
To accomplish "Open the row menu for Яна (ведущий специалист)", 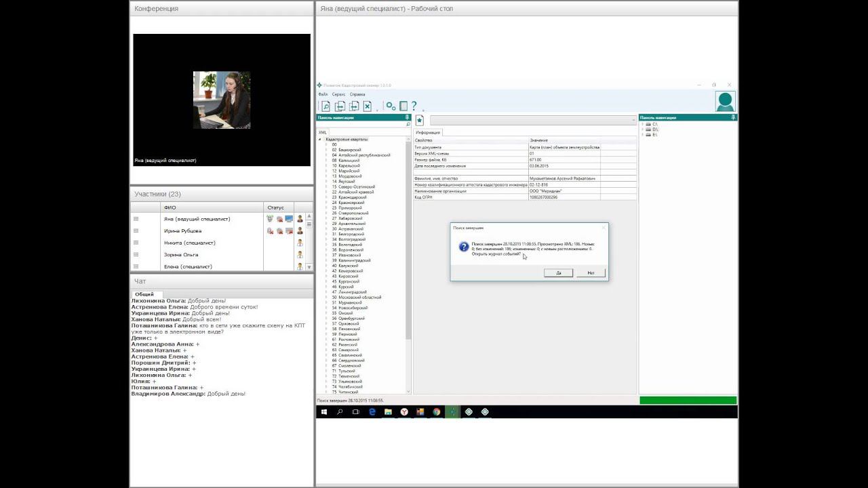I will pos(136,219).
